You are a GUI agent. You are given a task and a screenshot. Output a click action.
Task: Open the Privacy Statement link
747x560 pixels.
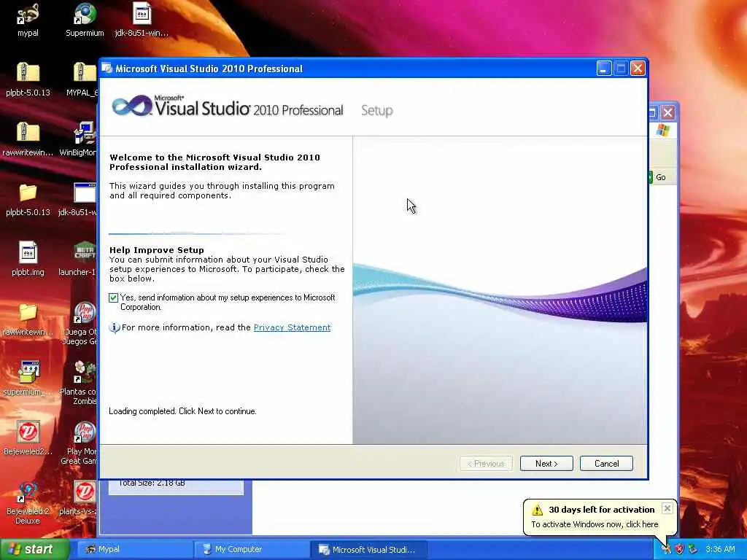[x=292, y=327]
